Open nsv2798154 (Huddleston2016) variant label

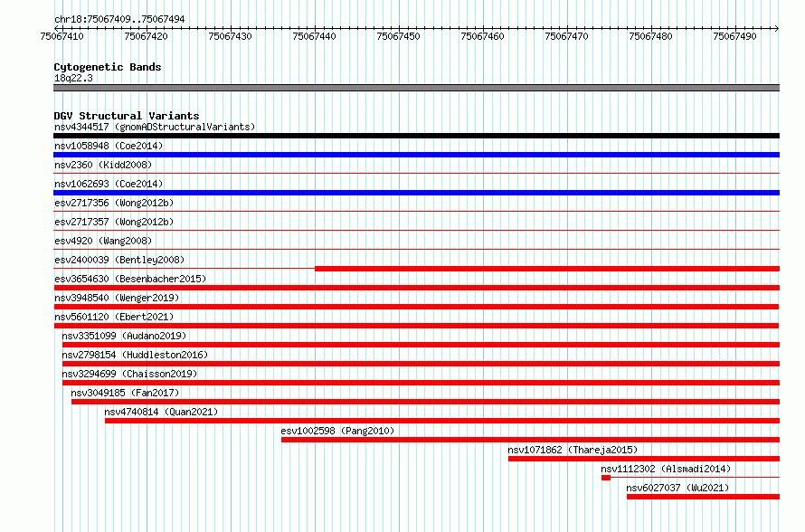point(135,355)
